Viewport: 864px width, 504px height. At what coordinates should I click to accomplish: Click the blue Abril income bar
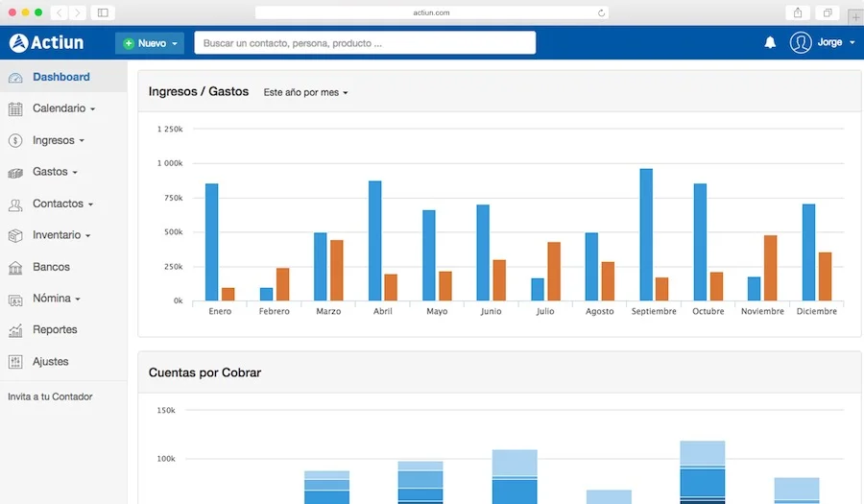pos(374,241)
